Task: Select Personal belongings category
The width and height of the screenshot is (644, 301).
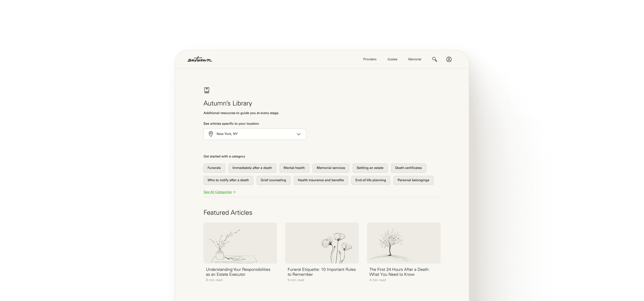Action: pyautogui.click(x=414, y=180)
